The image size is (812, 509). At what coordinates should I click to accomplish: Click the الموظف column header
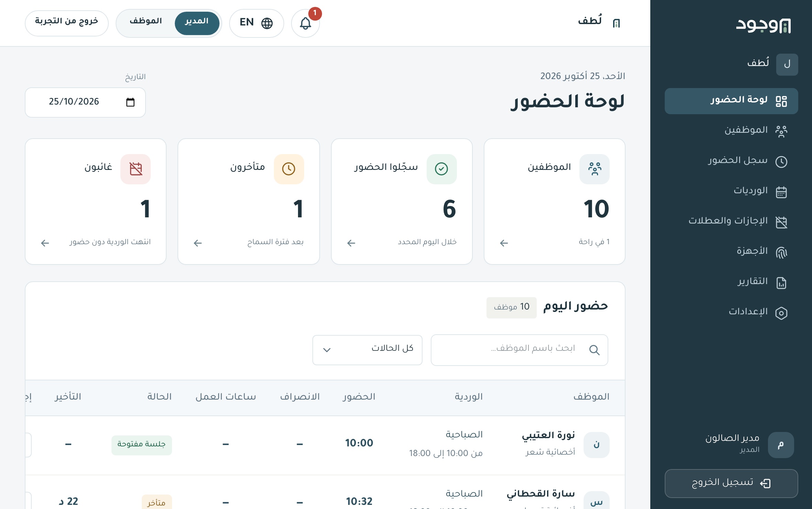pos(591,397)
